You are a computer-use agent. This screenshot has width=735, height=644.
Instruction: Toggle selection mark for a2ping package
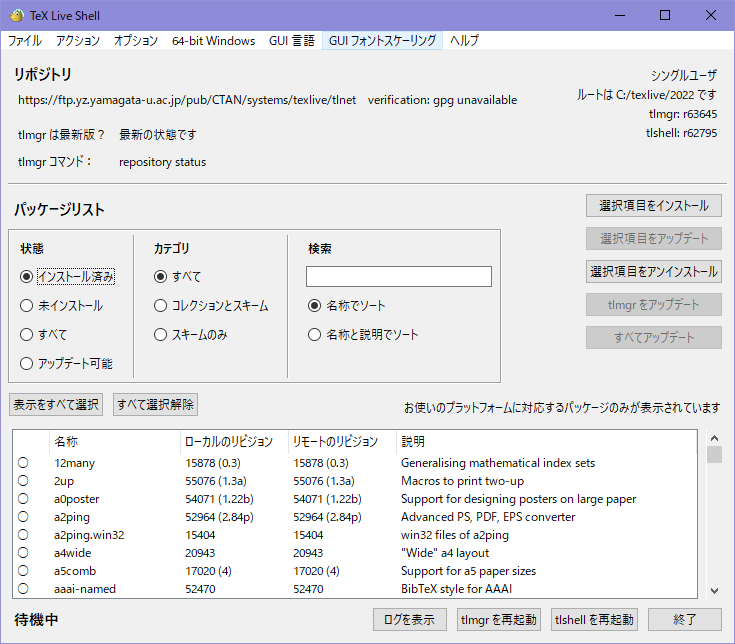[x=23, y=517]
